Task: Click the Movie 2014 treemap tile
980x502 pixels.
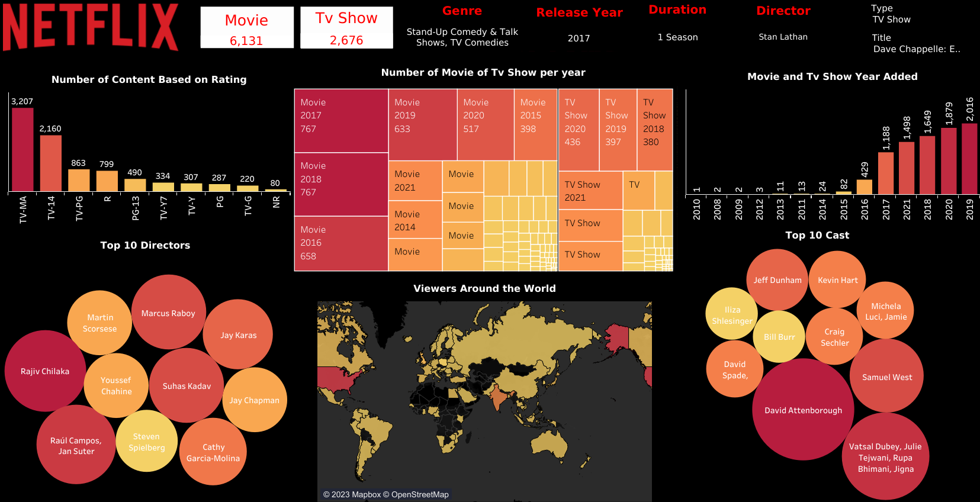Action: [415, 220]
